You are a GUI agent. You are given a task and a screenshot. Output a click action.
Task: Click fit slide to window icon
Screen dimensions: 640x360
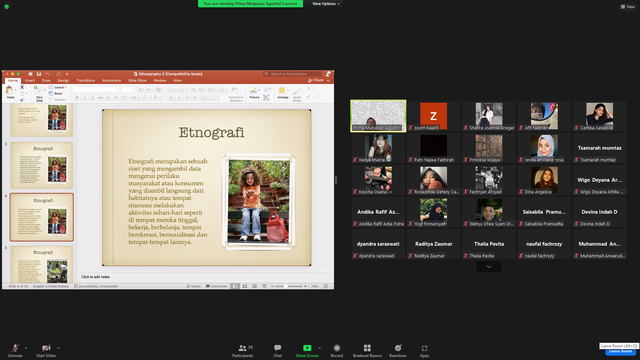[326, 286]
